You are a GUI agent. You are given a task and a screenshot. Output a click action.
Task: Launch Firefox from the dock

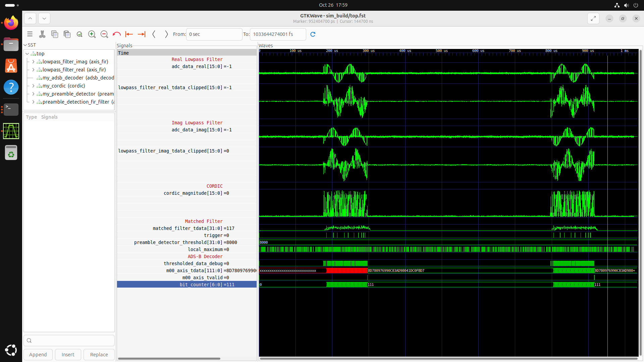point(11,22)
